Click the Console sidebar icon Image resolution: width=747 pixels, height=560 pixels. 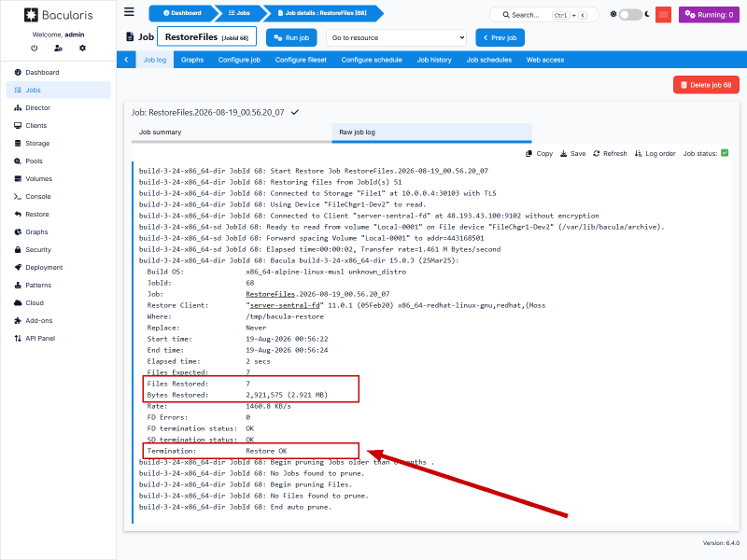pyautogui.click(x=18, y=197)
